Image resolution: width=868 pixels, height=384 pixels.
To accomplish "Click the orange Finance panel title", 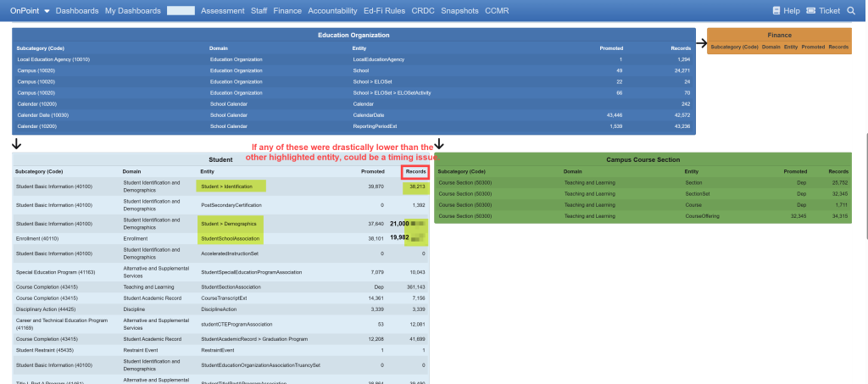I will (x=779, y=36).
